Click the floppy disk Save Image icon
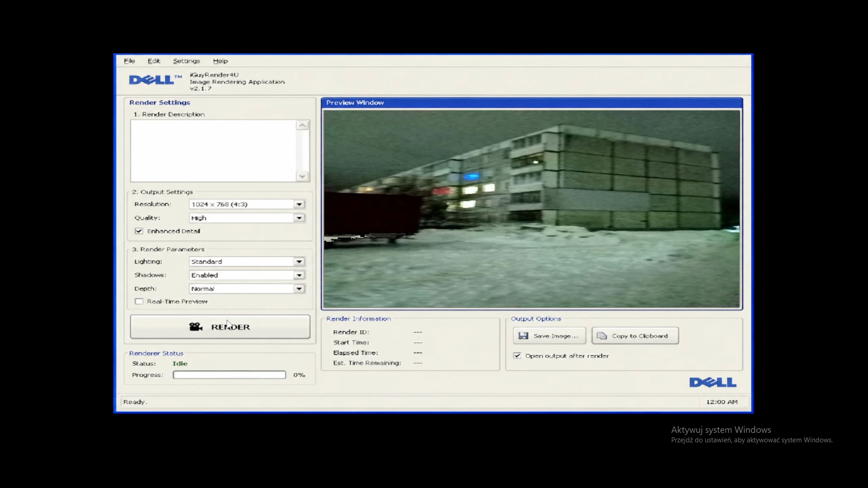Viewport: 868px width, 488px height. coord(523,336)
